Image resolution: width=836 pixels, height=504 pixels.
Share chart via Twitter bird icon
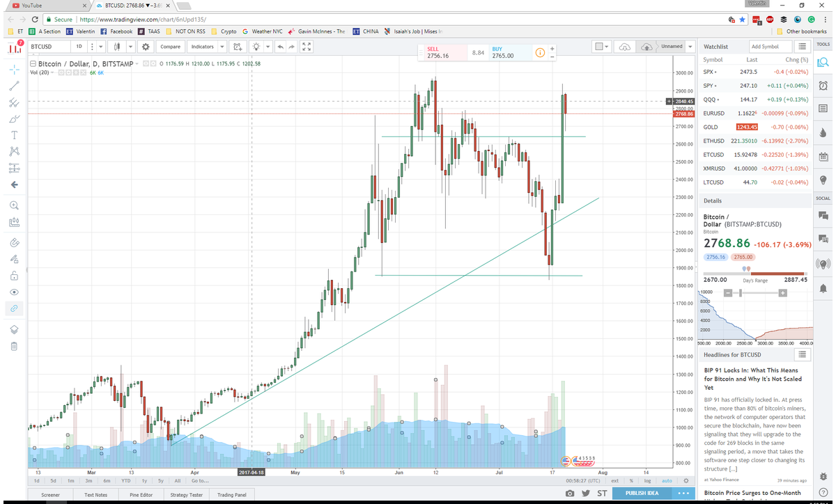tap(585, 493)
